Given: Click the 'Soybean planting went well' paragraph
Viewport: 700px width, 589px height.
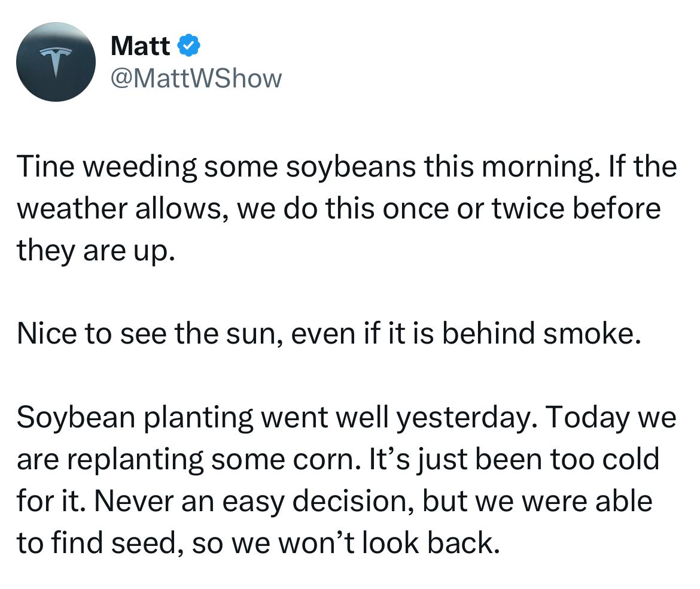Looking at the screenshot, I should click(x=347, y=480).
